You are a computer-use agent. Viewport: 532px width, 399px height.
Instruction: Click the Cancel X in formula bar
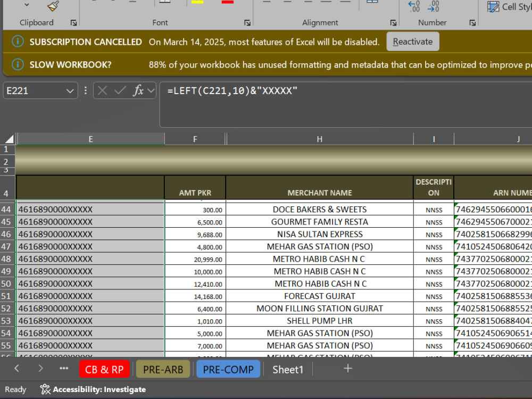point(102,90)
